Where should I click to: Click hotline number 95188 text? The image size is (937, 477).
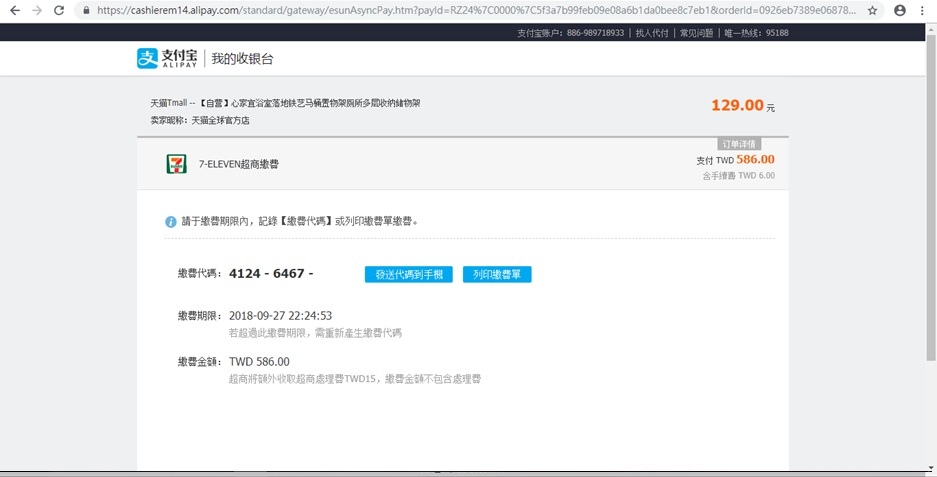point(777,33)
